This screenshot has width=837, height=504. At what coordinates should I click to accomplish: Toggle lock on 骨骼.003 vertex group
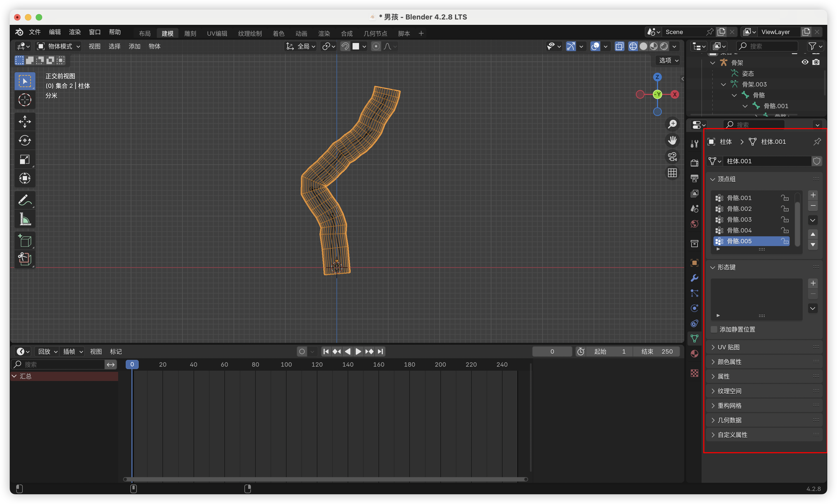point(785,219)
